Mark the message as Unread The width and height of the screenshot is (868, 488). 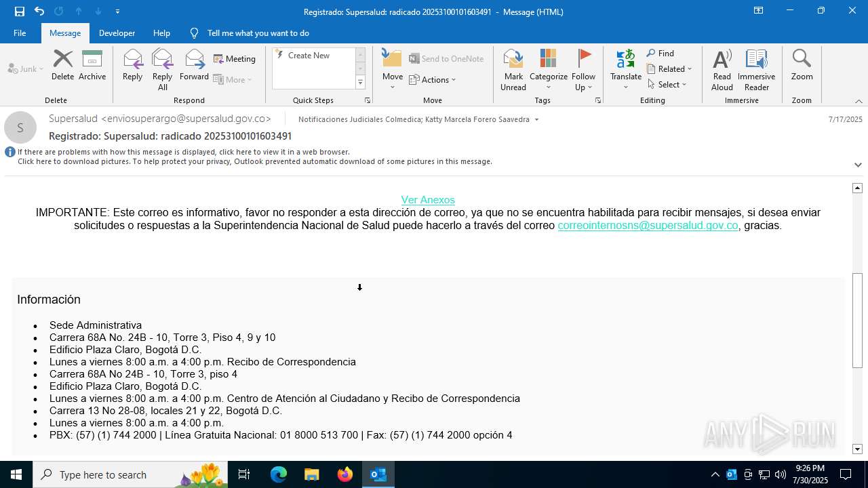tap(513, 70)
